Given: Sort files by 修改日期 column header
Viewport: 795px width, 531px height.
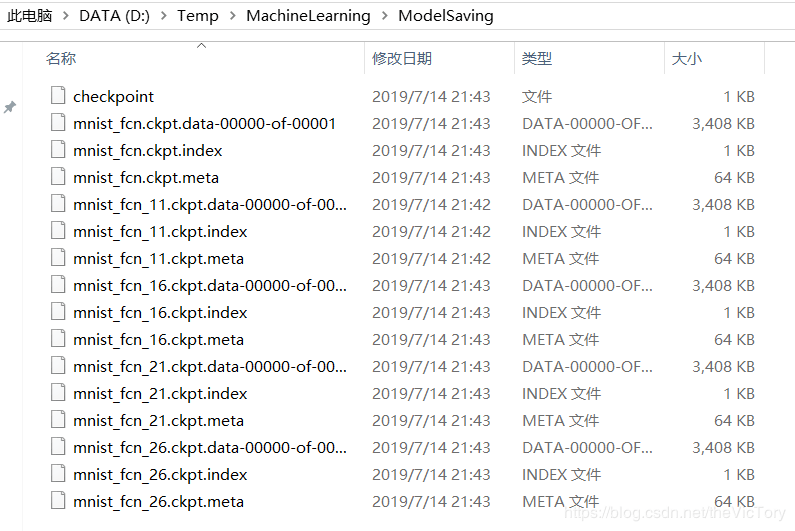Looking at the screenshot, I should point(402,58).
